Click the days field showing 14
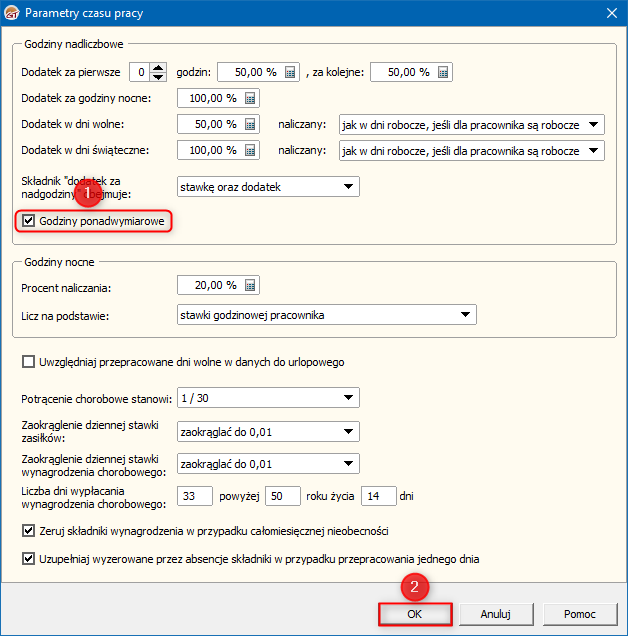 pos(379,496)
